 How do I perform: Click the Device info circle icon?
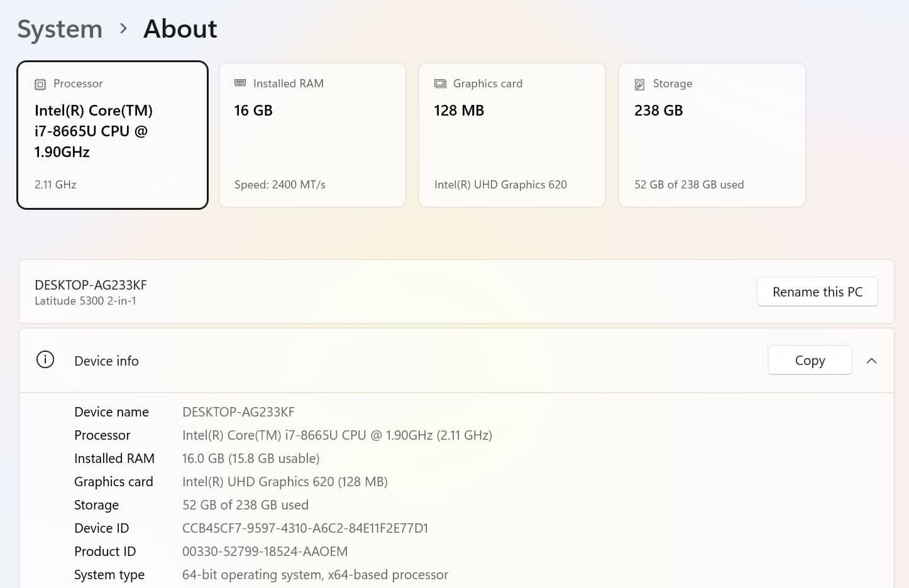tap(45, 360)
